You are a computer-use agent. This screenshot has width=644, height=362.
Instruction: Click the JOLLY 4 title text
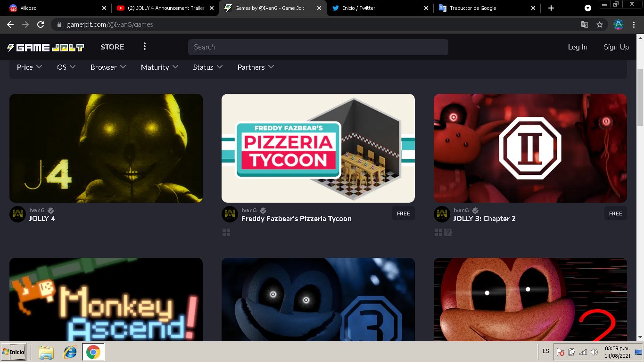coord(42,219)
